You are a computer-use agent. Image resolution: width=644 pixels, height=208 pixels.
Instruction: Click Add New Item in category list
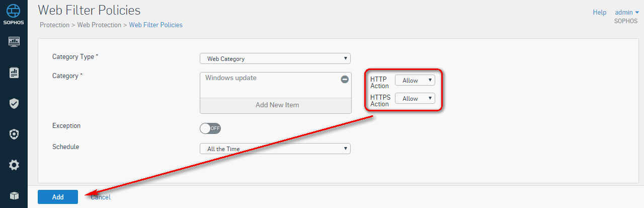pos(277,105)
